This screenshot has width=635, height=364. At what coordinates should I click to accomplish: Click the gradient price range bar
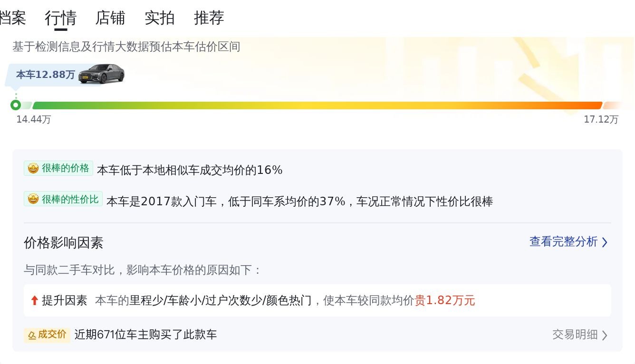pos(317,105)
